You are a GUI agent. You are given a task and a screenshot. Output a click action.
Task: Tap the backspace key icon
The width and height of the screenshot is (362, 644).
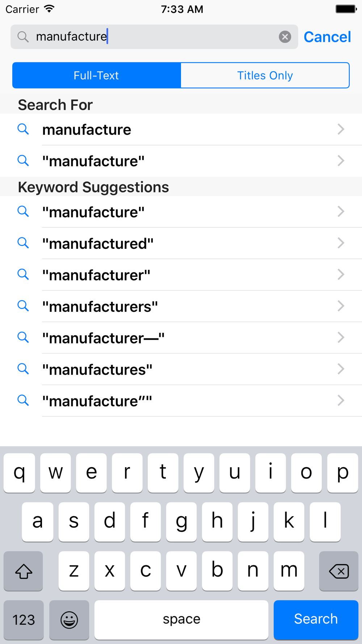click(x=339, y=571)
